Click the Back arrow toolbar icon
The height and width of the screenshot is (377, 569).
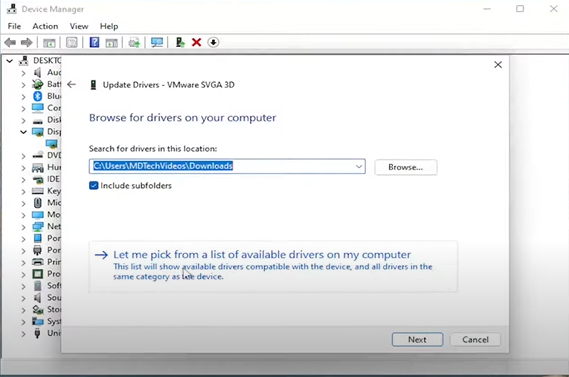coord(10,42)
